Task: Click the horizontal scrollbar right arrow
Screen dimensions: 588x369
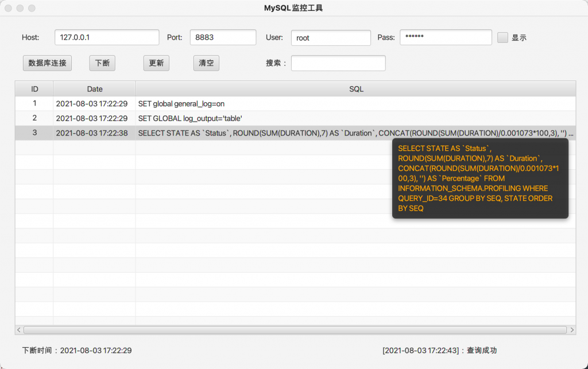Action: pos(572,330)
